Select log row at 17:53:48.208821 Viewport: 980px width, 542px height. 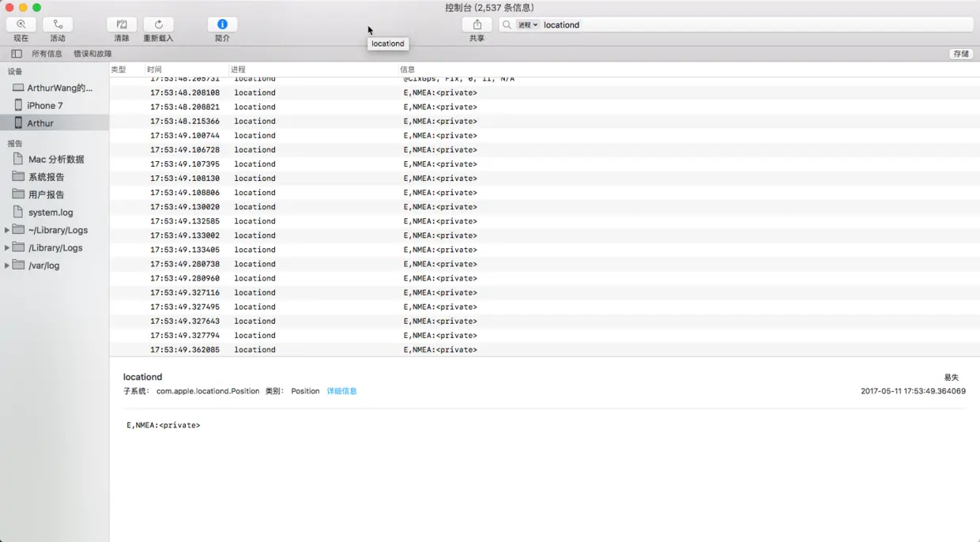click(545, 107)
